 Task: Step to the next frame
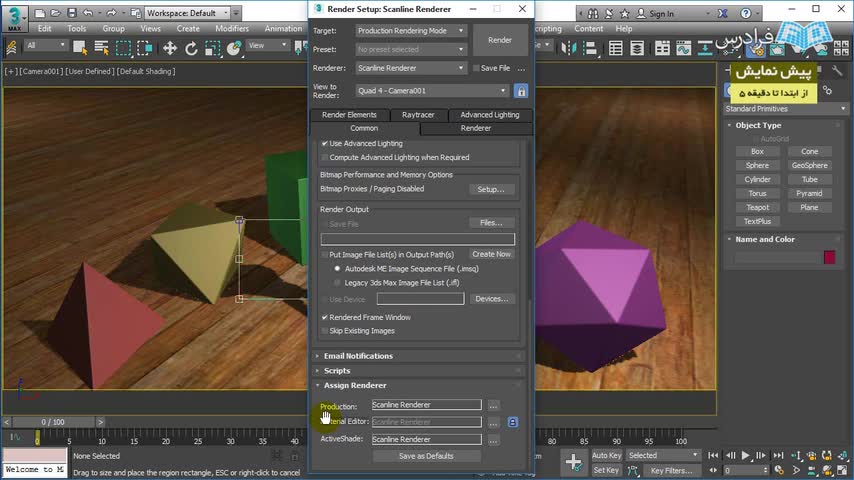[x=761, y=455]
